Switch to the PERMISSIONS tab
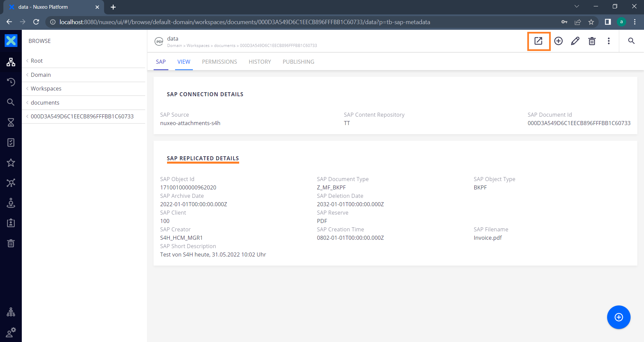This screenshot has width=644, height=342. coord(219,62)
